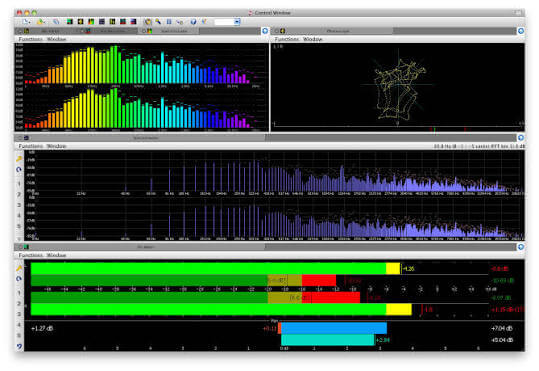Click the wrench icon beside the level meter
Screen dimensions: 539x371
[19, 268]
